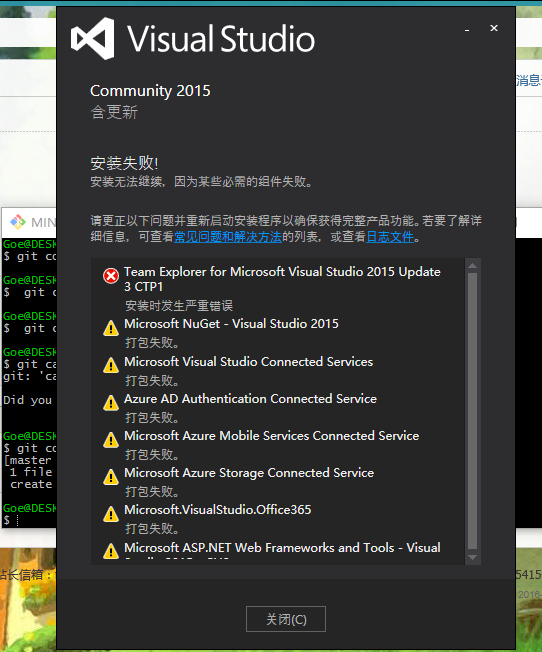Click warning icon beside Microsoft.VisualStudio.Office365

click(111, 514)
